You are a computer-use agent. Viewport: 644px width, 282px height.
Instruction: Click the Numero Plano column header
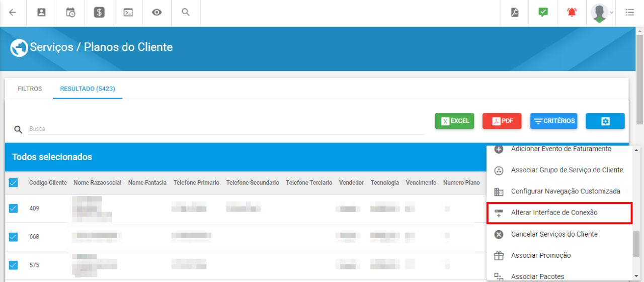pyautogui.click(x=461, y=183)
